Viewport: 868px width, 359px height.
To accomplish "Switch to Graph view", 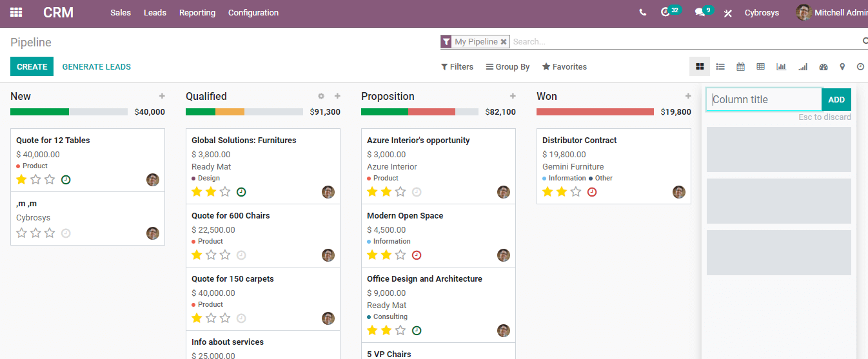I will click(x=781, y=66).
